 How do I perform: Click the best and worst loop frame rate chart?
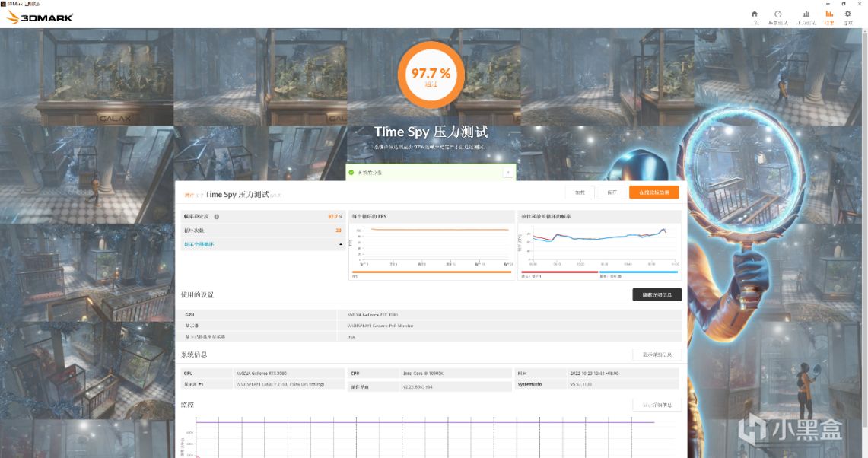click(x=599, y=246)
